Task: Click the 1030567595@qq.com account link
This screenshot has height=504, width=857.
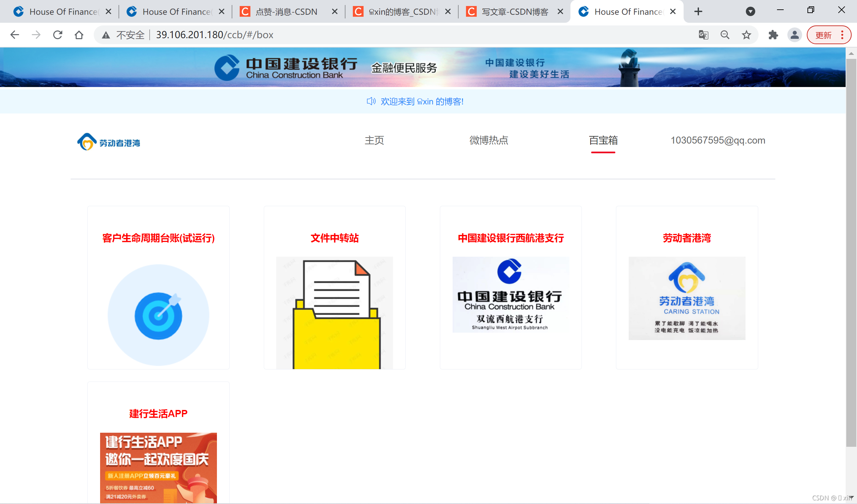Action: pyautogui.click(x=717, y=140)
